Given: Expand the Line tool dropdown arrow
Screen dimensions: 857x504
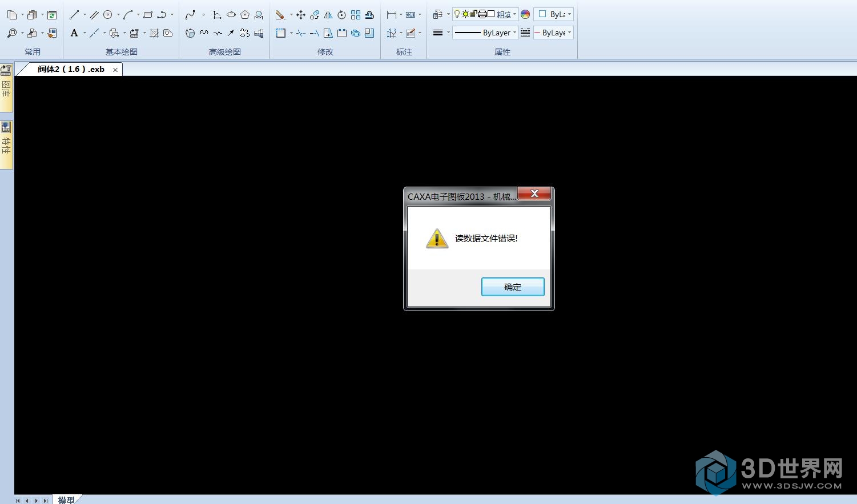Looking at the screenshot, I should point(85,15).
